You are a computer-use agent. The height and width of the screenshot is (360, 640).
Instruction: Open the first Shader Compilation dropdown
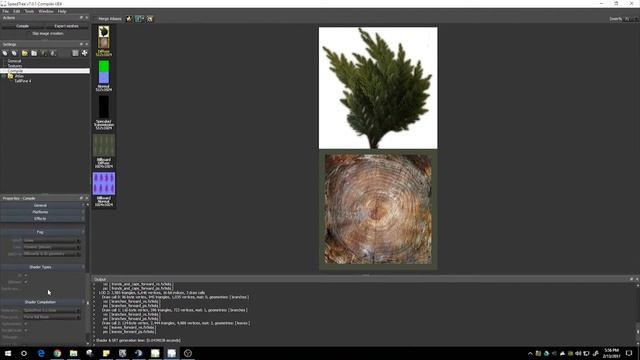[x=51, y=311]
